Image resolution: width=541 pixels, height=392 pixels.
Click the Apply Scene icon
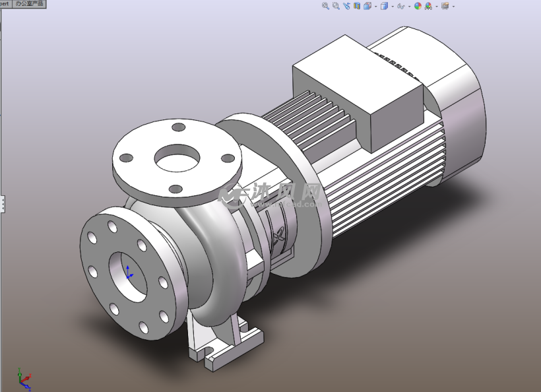click(429, 6)
